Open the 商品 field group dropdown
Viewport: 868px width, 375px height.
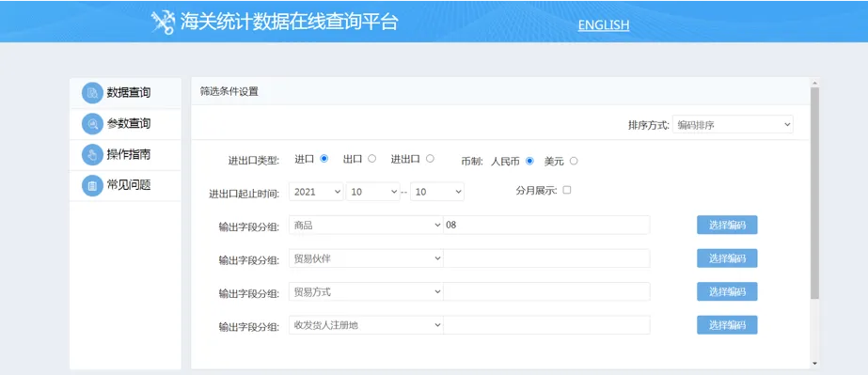[366, 226]
